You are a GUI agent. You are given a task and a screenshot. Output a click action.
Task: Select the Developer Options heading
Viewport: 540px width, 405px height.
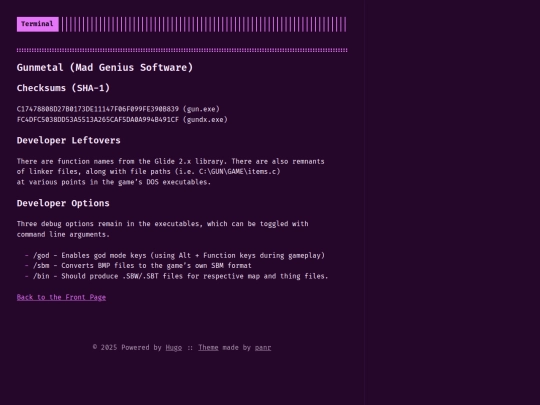63,203
